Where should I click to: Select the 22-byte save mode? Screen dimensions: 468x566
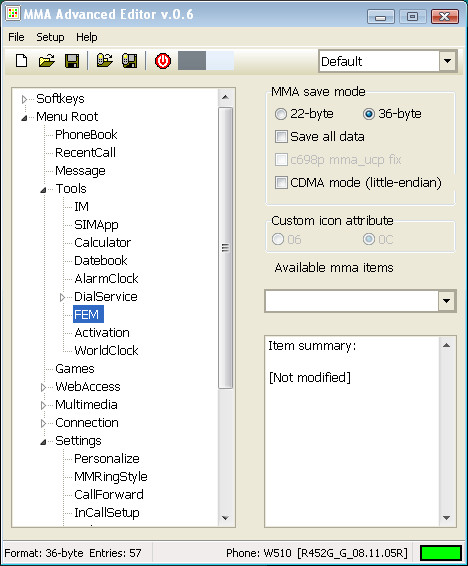(x=280, y=114)
